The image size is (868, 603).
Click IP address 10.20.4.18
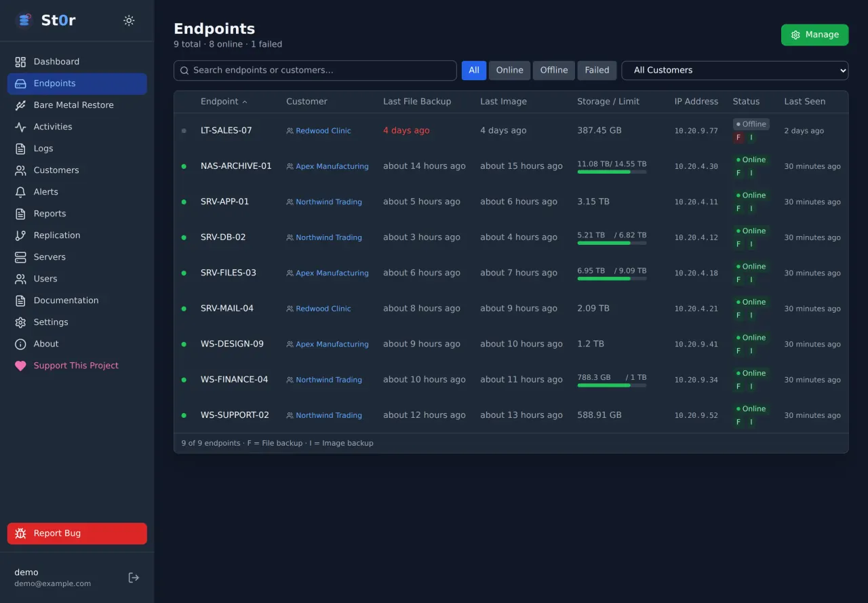(x=696, y=273)
